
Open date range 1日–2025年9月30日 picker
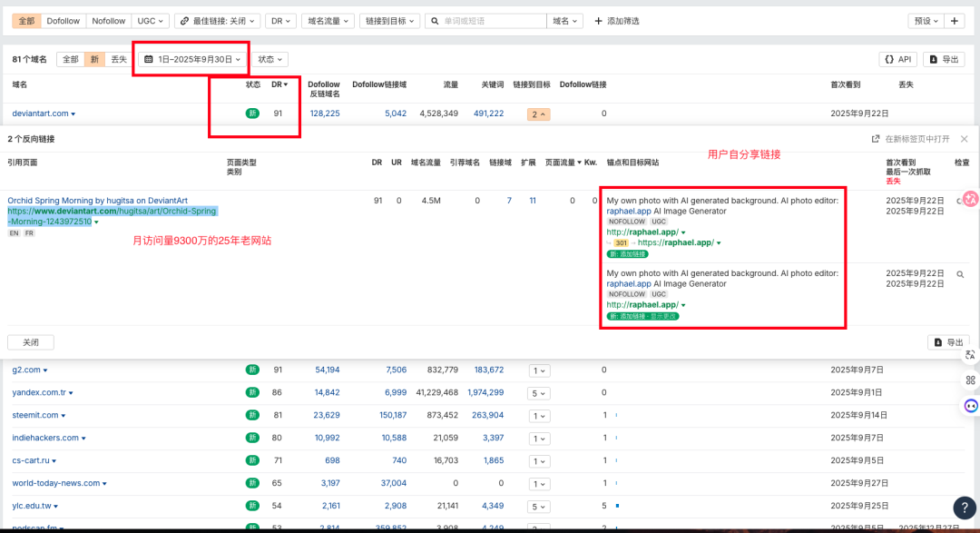192,59
